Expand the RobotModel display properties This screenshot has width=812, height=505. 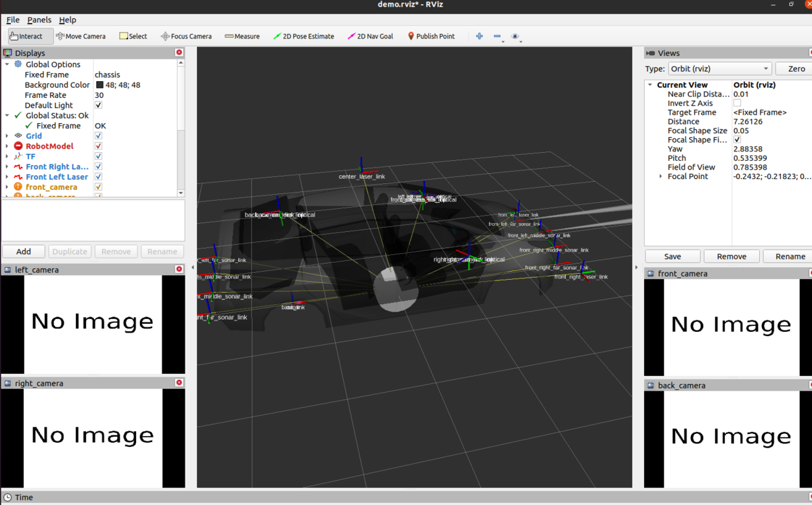point(7,146)
